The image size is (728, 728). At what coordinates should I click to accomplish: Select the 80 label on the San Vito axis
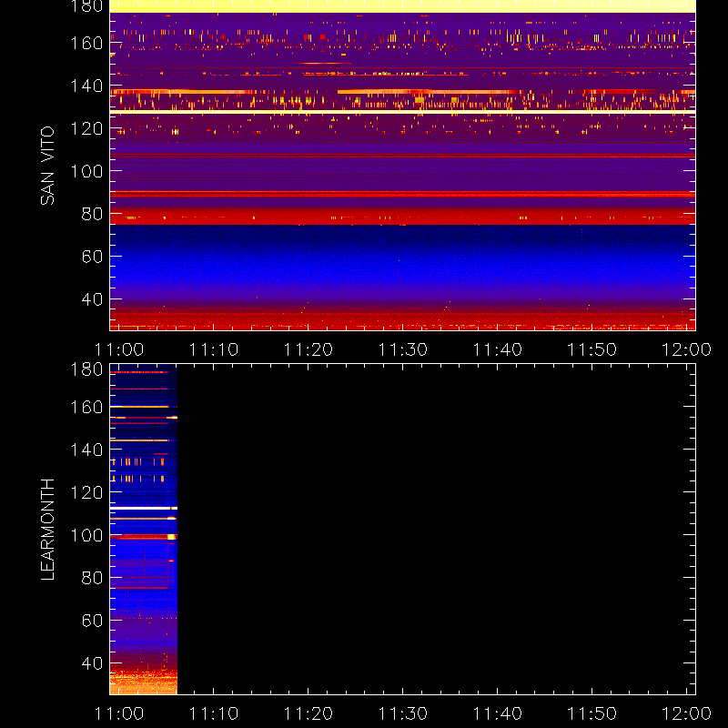92,214
